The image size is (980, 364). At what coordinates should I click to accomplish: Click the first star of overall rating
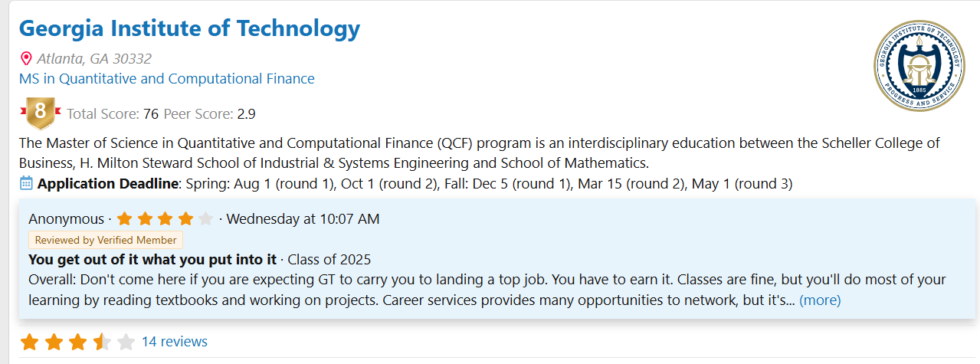[x=29, y=342]
